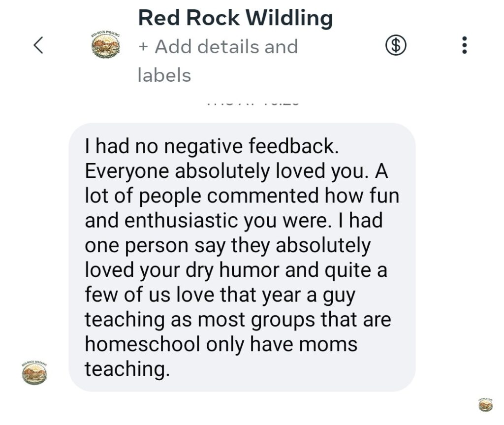504x425 pixels.
Task: Open the three-dot more options menu
Action: [x=464, y=46]
